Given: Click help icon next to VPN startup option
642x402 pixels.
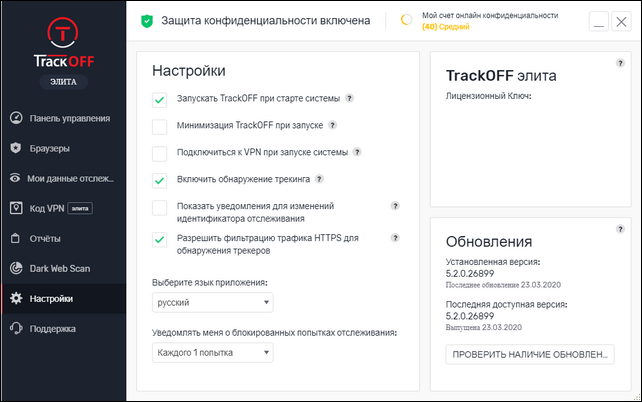Looking at the screenshot, I should (357, 153).
